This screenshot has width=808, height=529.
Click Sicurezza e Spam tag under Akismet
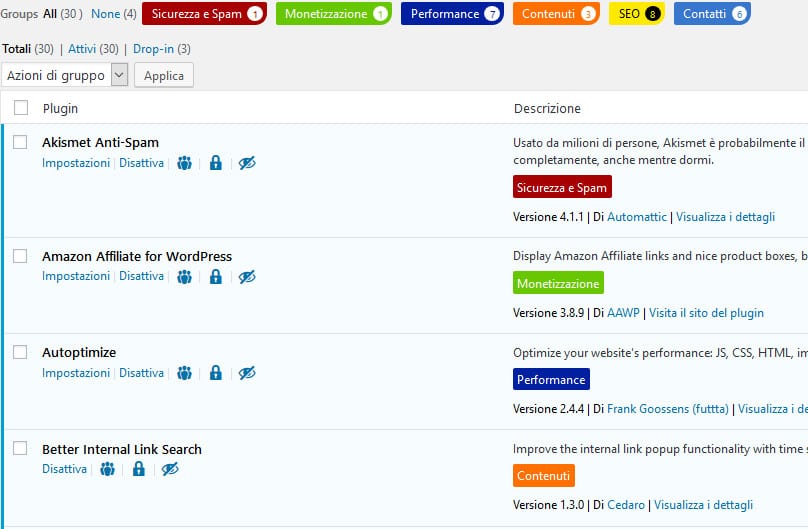[x=562, y=187]
